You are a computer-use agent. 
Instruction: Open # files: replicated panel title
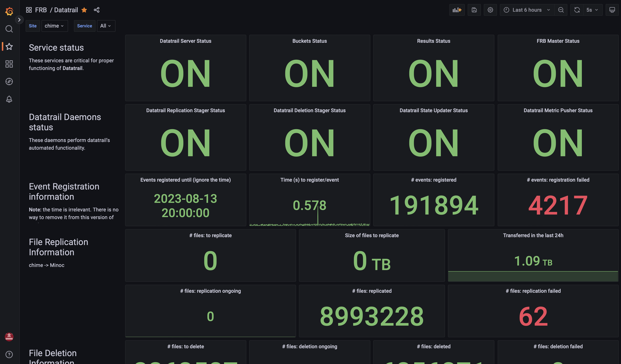[x=372, y=291]
